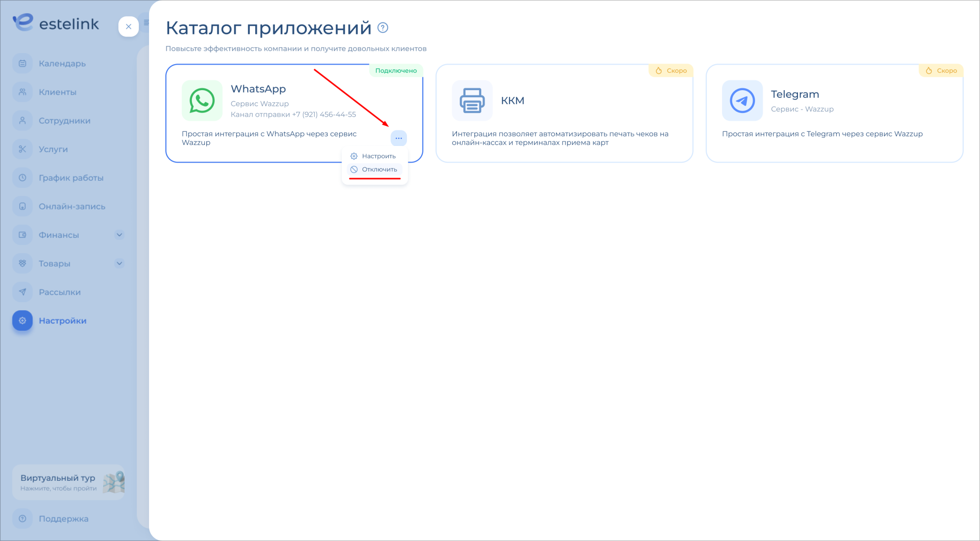Click the Повысьте эффективность компании subtitle
The image size is (980, 541).
(296, 49)
